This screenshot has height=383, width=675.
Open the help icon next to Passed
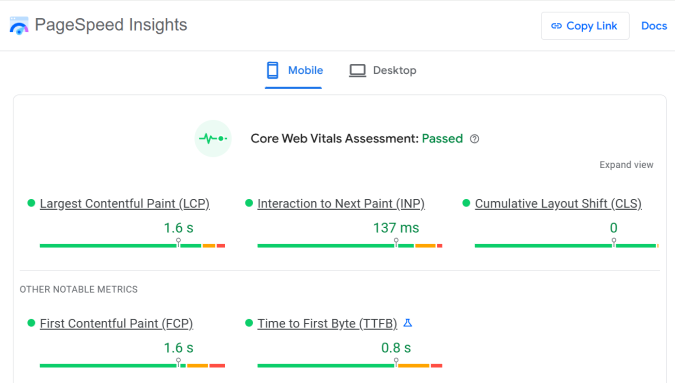[474, 139]
